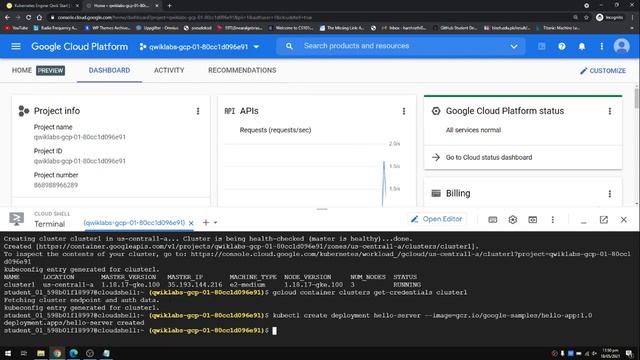Screen dimensions: 640x360
Task: Expand the new terminal tab dropdown arrow
Action: tap(216, 223)
